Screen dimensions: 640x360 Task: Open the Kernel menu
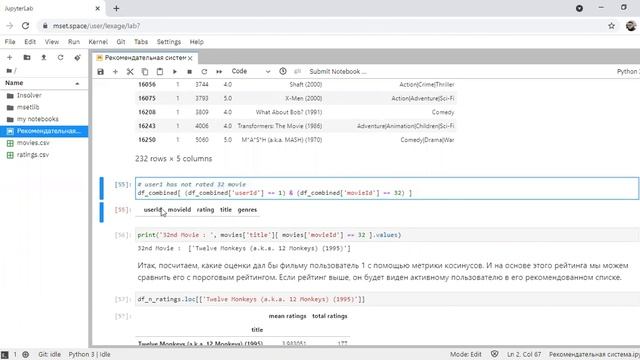click(x=98, y=42)
